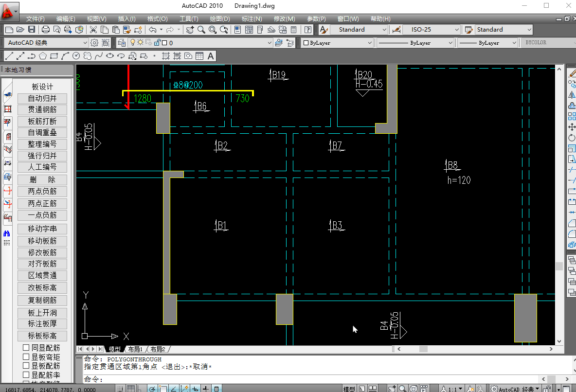Toggle polar tracking in status bar

[152, 388]
